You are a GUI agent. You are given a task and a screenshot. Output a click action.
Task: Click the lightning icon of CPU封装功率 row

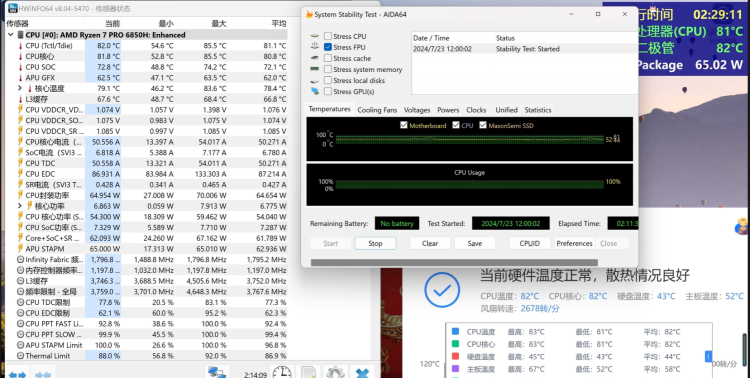[21, 195]
